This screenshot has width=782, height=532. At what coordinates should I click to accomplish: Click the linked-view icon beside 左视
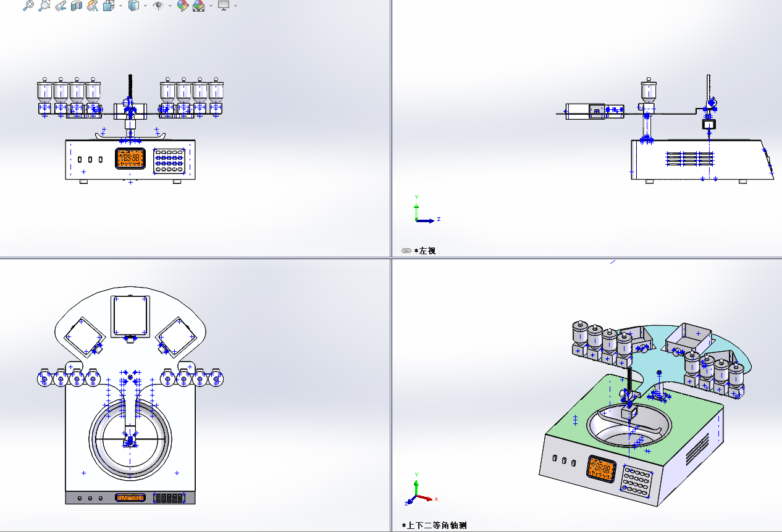point(406,251)
